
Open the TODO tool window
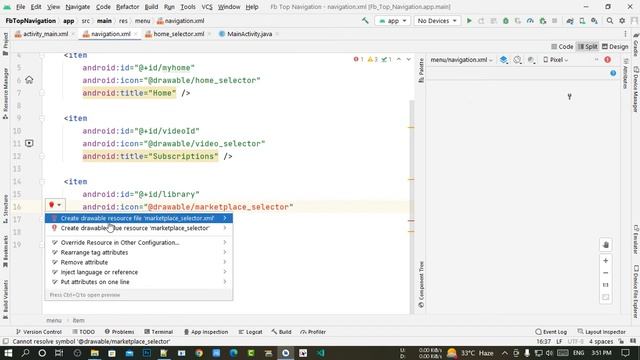click(83, 332)
